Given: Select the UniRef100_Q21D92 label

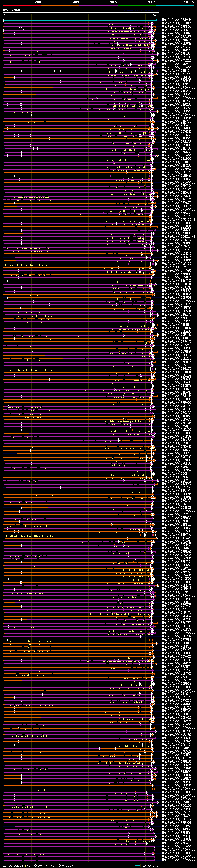Looking at the screenshot, I should coord(177,159).
